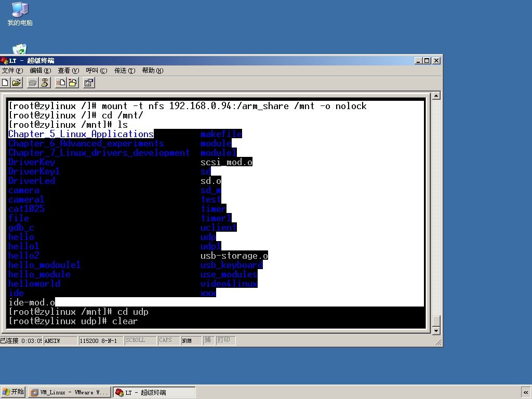532x399 pixels.
Task: Click the 'clear' command line
Action: point(73,321)
